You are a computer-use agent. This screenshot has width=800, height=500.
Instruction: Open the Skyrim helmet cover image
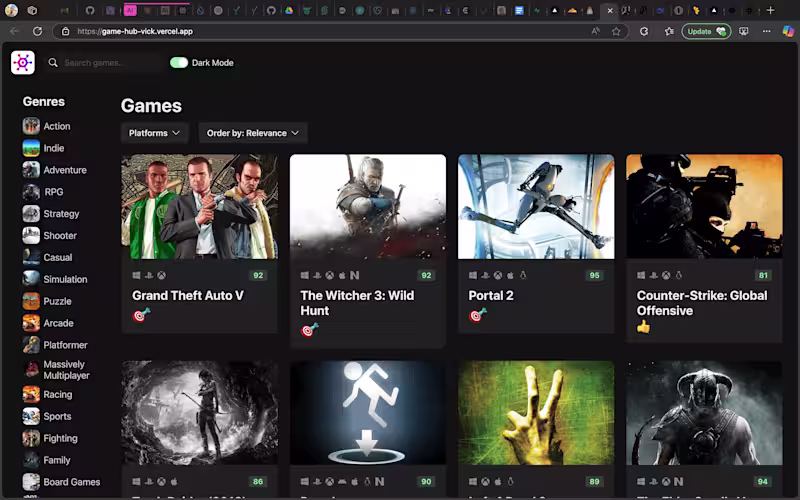pyautogui.click(x=704, y=413)
